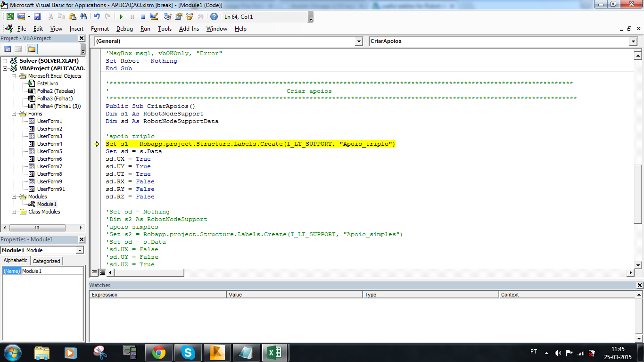644x362 pixels.
Task: Expand the Class Modules folder
Action: pos(14,212)
